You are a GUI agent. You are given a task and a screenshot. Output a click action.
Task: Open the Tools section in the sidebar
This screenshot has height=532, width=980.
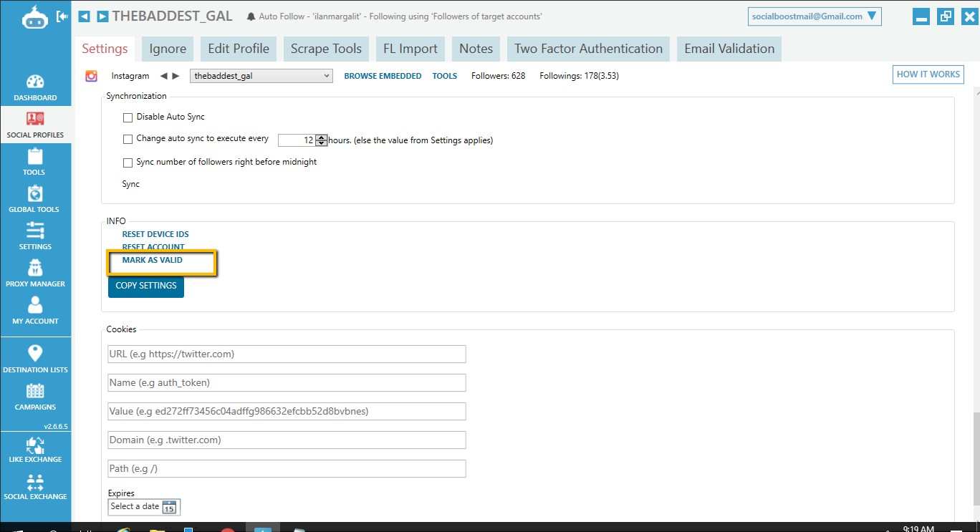pos(35,162)
